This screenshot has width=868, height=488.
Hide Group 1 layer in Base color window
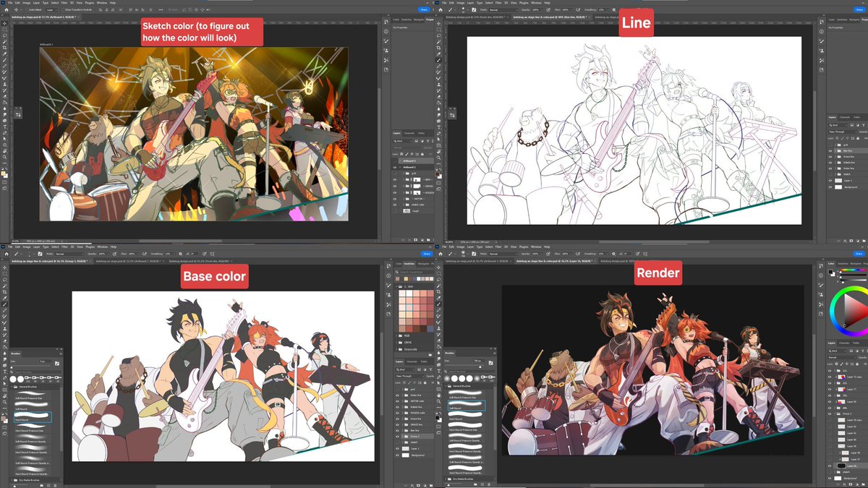click(x=396, y=436)
